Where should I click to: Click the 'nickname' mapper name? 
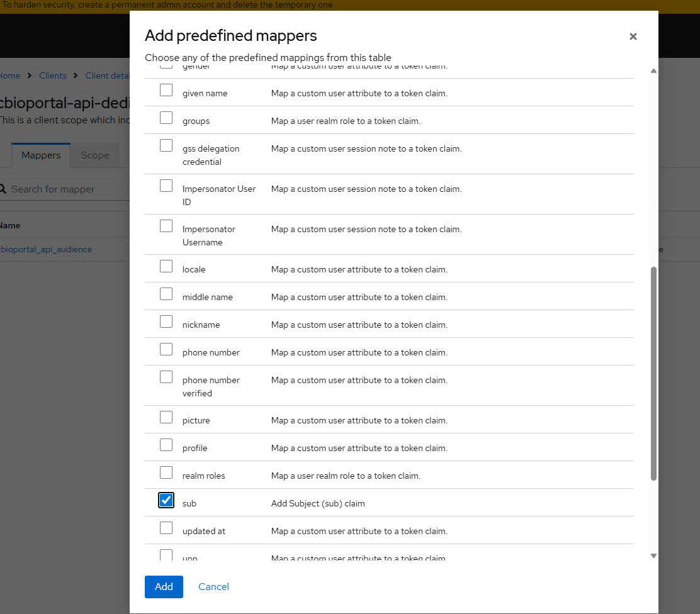[x=201, y=325]
